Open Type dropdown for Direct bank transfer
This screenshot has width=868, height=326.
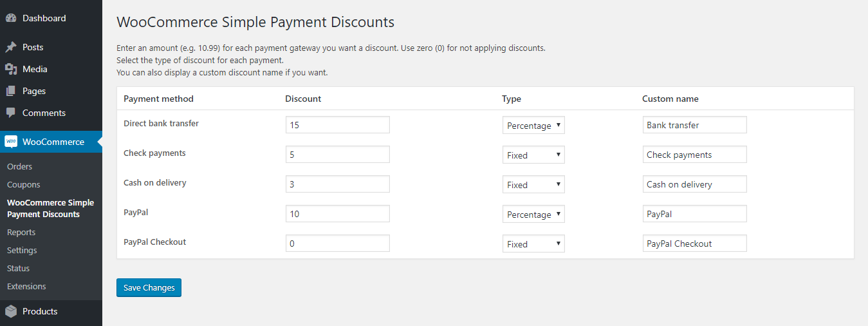click(x=533, y=126)
